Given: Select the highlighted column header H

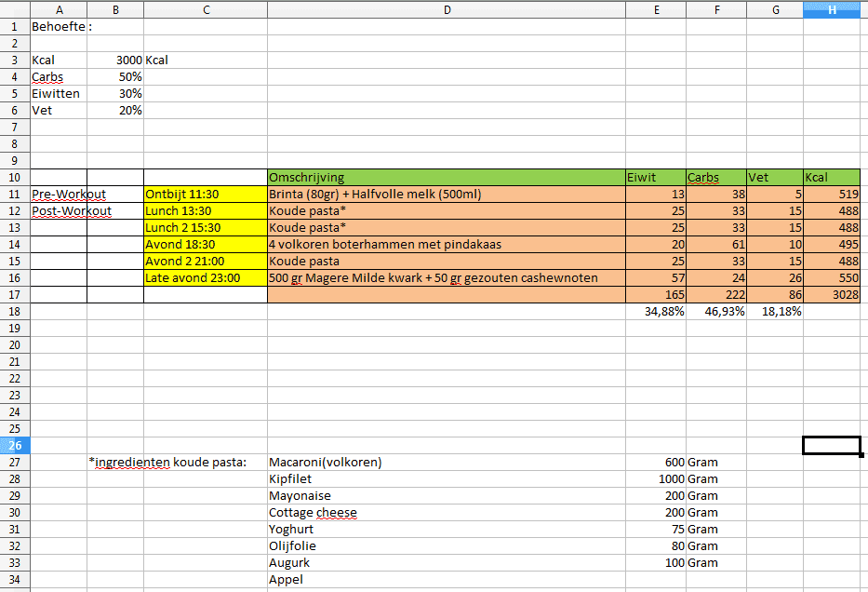Looking at the screenshot, I should (x=831, y=9).
